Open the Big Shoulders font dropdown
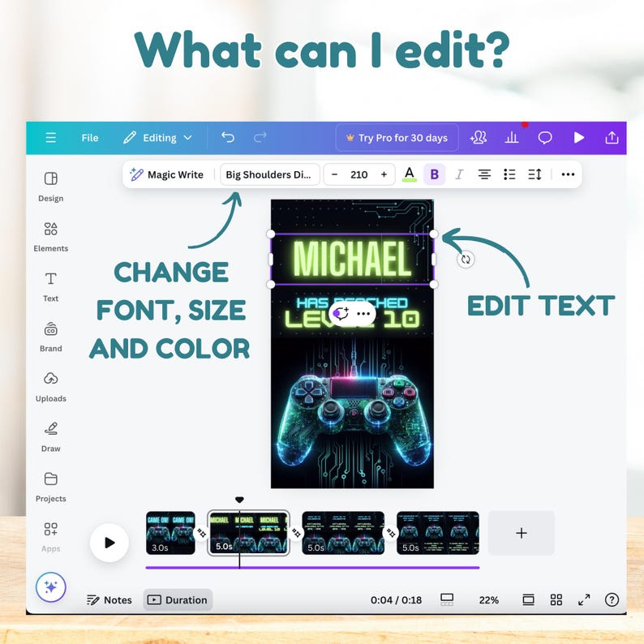 pyautogui.click(x=270, y=174)
